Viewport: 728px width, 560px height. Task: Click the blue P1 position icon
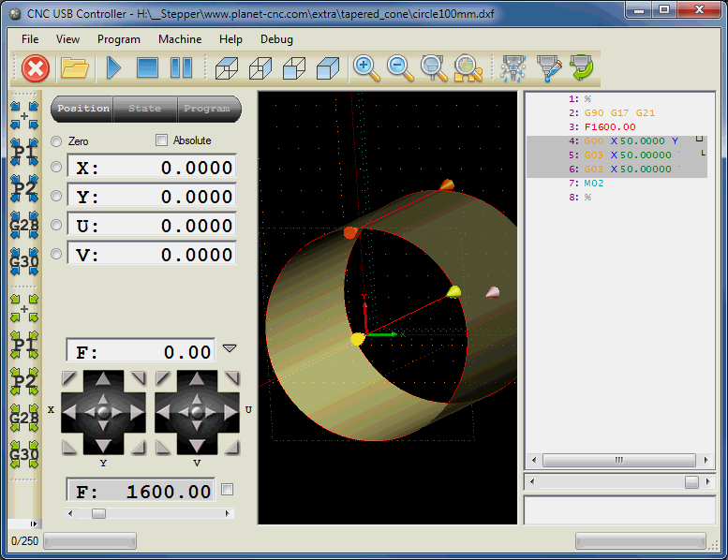(24, 150)
